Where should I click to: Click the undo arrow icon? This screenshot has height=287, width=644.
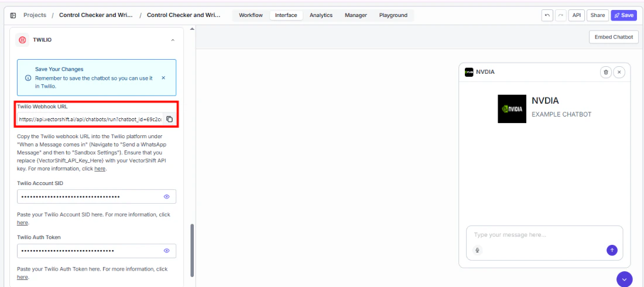click(547, 15)
